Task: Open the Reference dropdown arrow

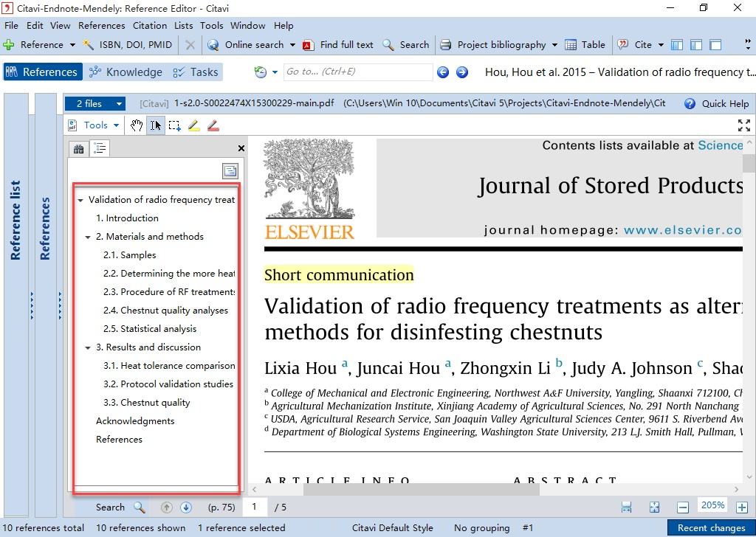Action: pos(72,45)
